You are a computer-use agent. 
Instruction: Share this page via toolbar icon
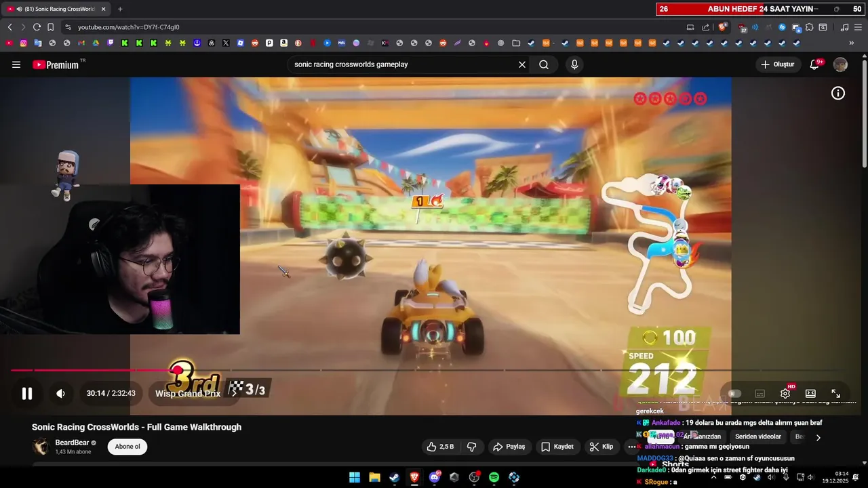coord(706,27)
